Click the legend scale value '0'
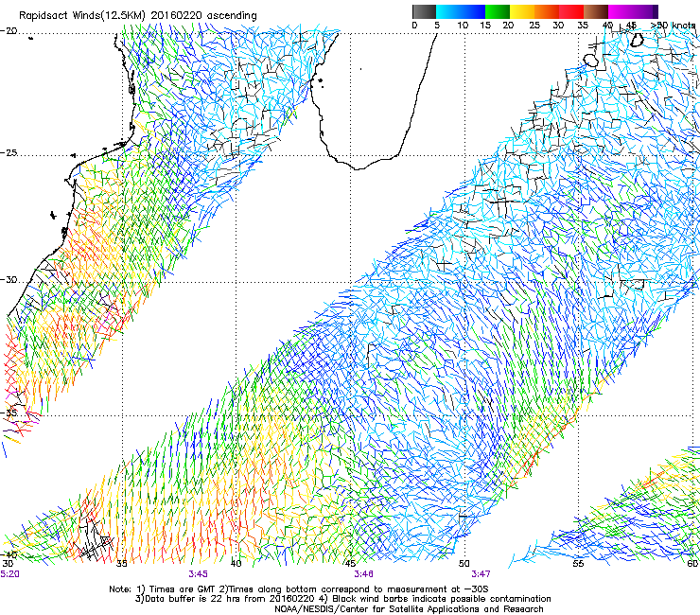 coord(414,26)
